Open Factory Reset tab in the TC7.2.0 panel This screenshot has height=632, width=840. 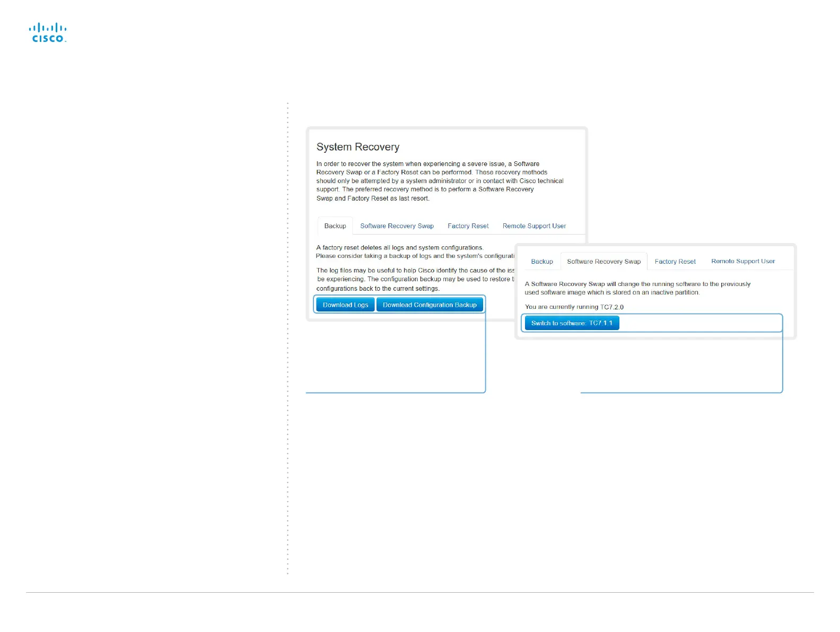pos(675,262)
